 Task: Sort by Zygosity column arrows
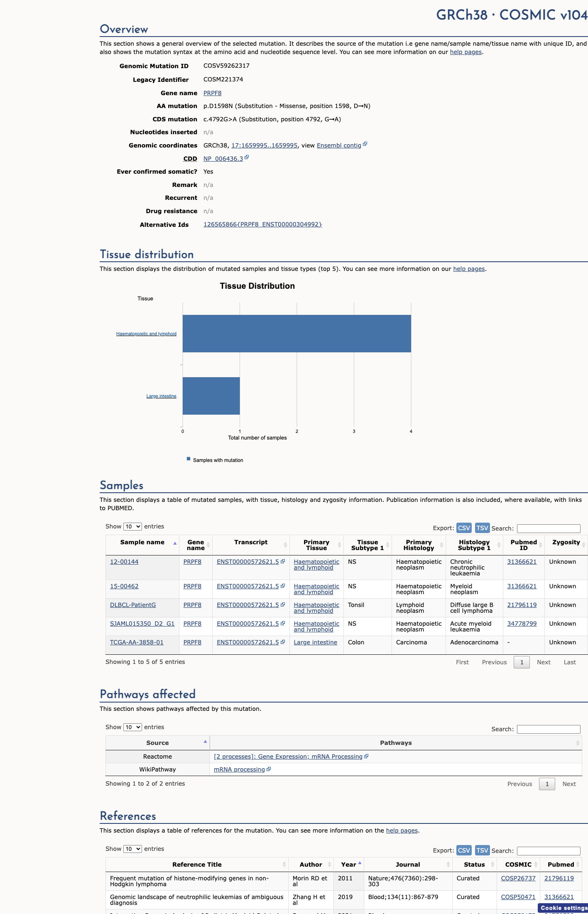tap(583, 545)
